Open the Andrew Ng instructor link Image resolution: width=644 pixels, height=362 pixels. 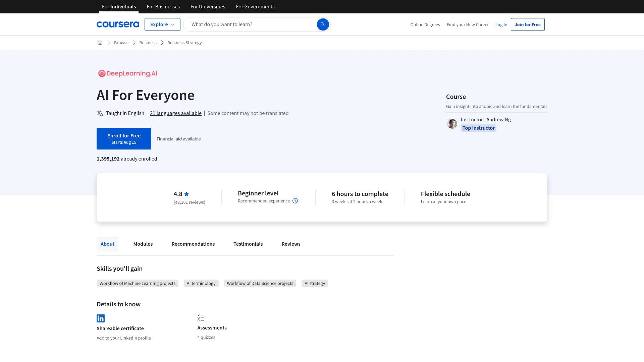click(498, 120)
